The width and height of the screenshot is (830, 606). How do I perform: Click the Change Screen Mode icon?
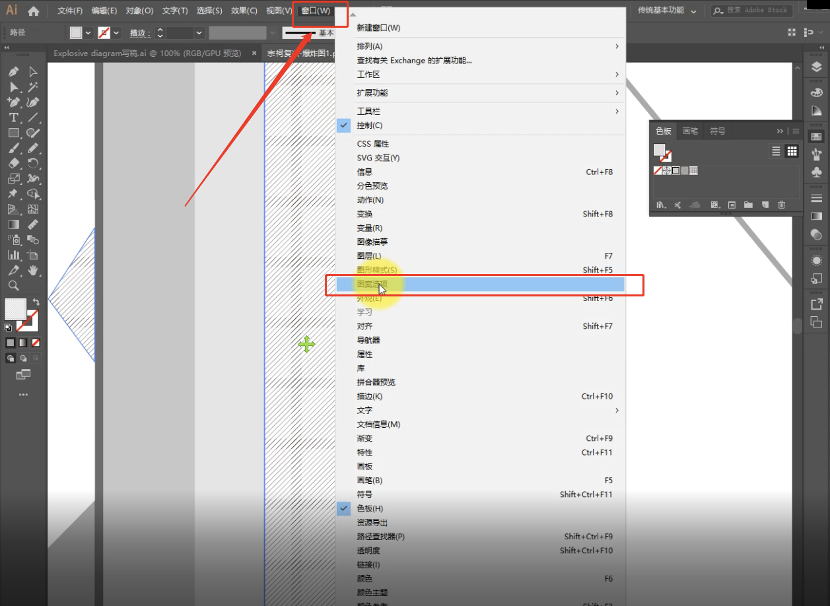(23, 375)
